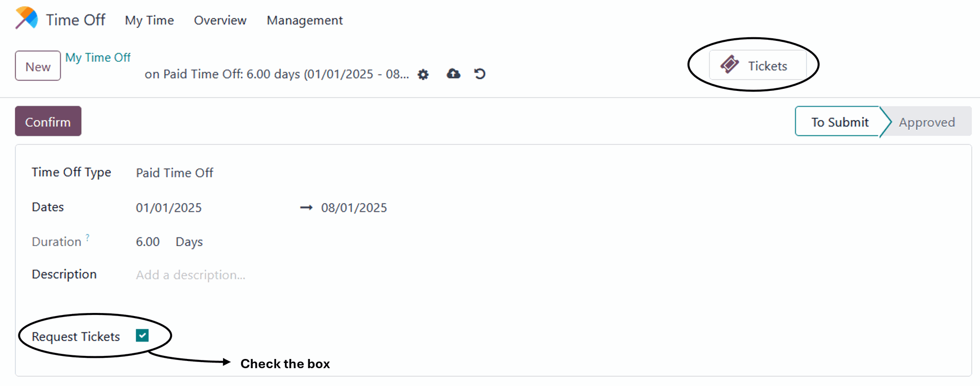Screen dimensions: 980x386
Task: Select the Approved status stage
Action: (927, 122)
